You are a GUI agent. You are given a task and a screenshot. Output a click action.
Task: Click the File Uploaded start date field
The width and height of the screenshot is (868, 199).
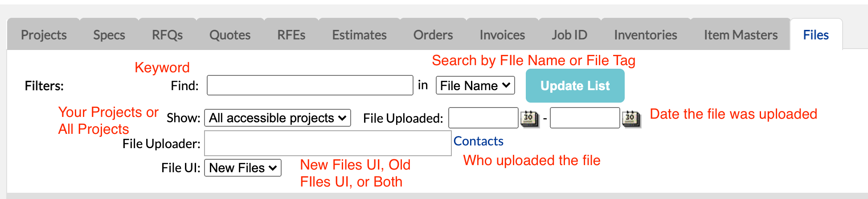tap(483, 118)
